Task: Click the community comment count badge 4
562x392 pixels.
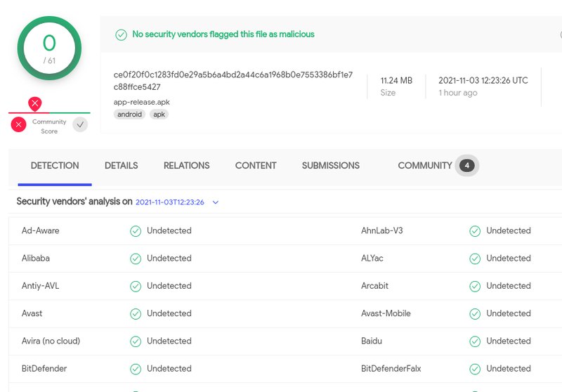Action: pyautogui.click(x=466, y=166)
